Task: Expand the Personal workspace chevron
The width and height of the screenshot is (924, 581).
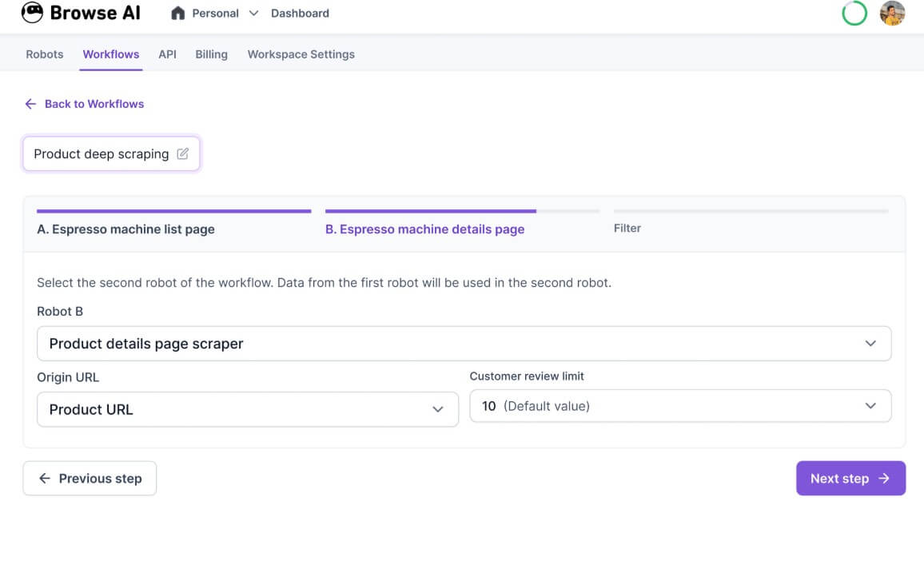Action: (254, 13)
